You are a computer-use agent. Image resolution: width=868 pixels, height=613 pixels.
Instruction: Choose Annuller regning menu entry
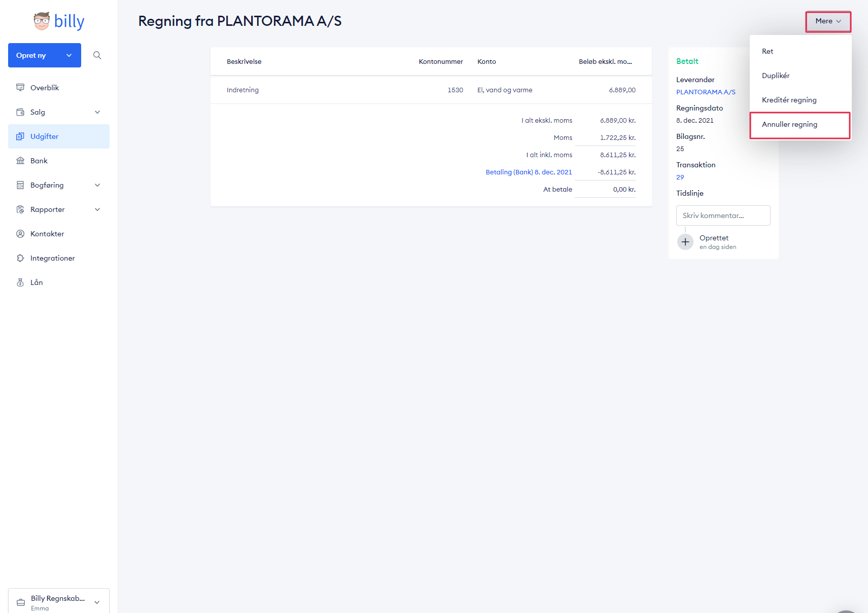(800, 125)
